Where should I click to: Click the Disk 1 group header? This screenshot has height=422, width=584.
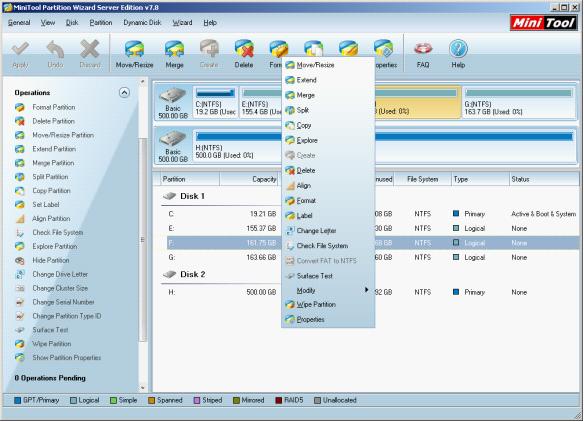coord(192,196)
